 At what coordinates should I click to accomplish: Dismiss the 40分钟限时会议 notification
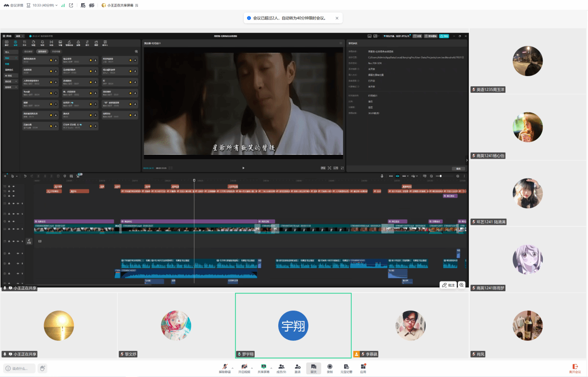337,18
